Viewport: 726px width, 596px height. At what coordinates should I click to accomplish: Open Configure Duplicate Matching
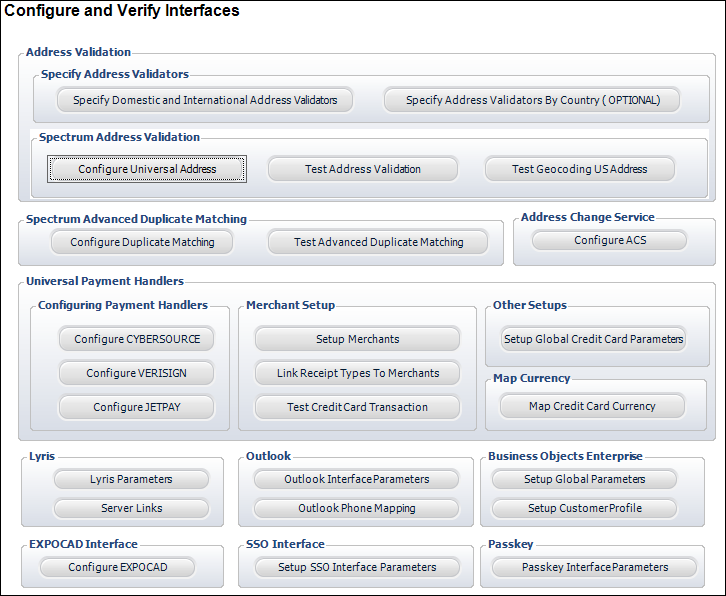tap(142, 242)
